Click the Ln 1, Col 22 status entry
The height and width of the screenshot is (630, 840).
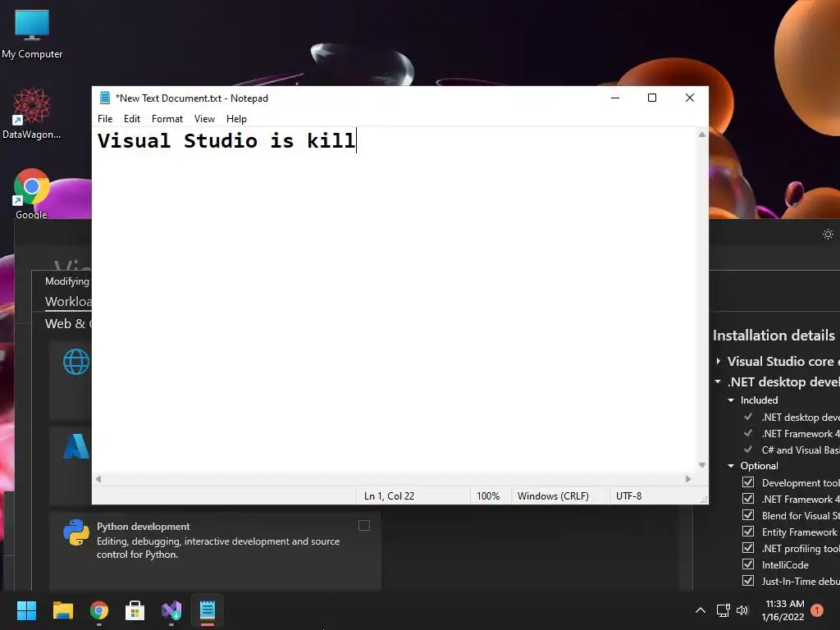click(x=390, y=496)
